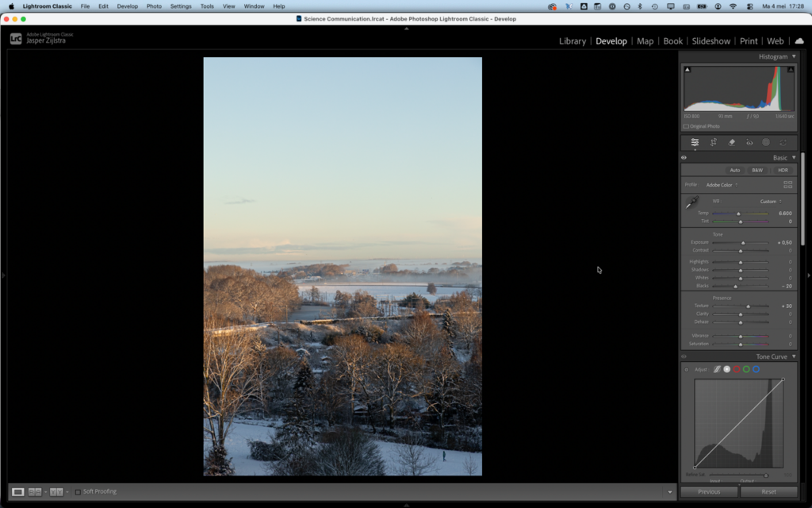Activate the Red Eye correction tool
812x508 pixels.
pyautogui.click(x=749, y=143)
